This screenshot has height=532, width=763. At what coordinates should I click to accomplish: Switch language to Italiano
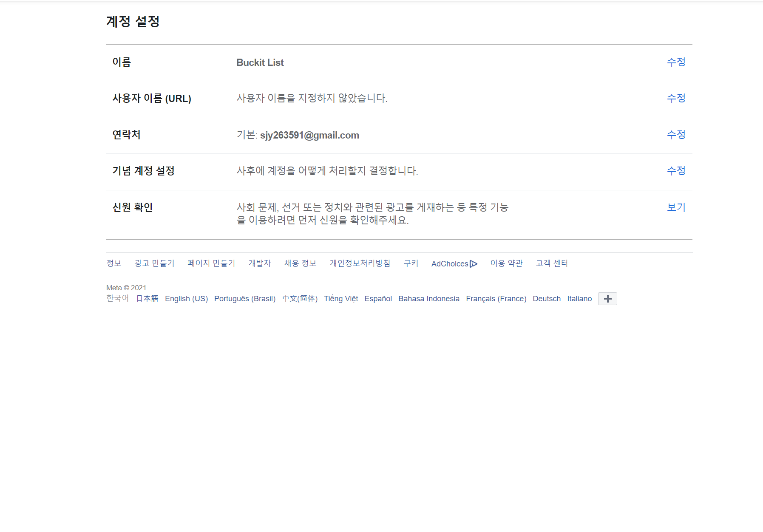[x=579, y=299]
